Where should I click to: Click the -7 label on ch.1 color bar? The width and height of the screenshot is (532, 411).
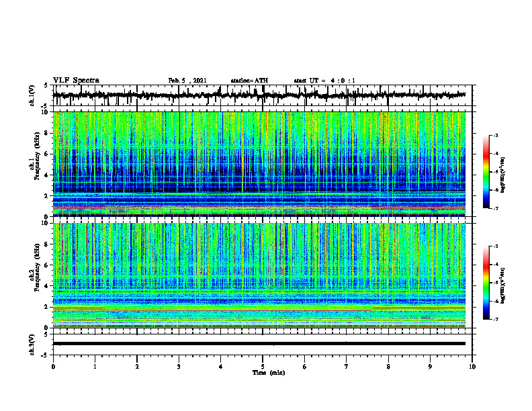pyautogui.click(x=496, y=209)
